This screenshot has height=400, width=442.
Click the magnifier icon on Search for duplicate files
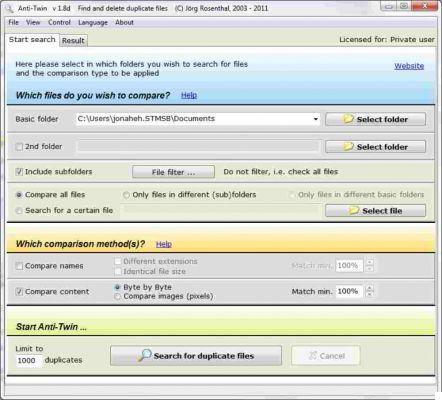tap(145, 355)
